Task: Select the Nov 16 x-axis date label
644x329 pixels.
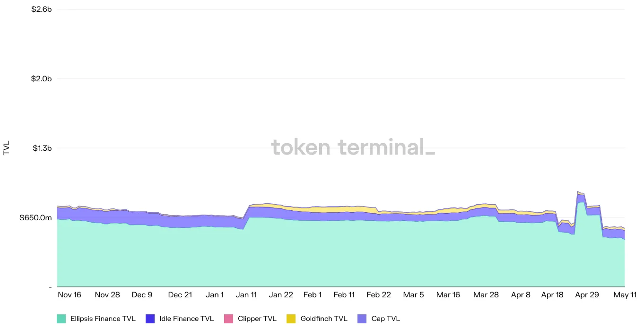Action: click(70, 295)
